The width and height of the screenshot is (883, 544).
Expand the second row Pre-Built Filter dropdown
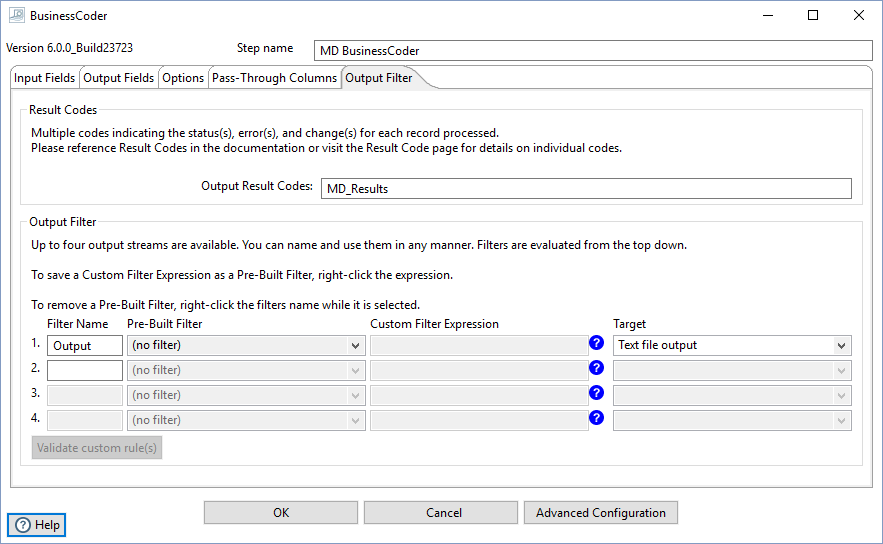[245, 370]
